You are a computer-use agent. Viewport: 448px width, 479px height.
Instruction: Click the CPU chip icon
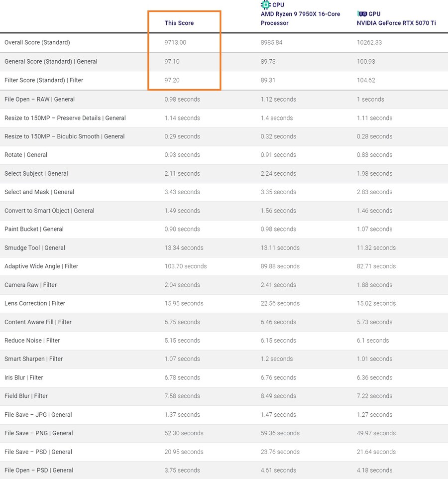(266, 5)
